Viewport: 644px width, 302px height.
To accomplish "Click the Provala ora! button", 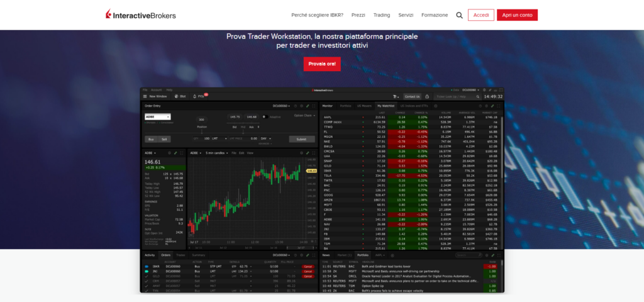I will (322, 64).
